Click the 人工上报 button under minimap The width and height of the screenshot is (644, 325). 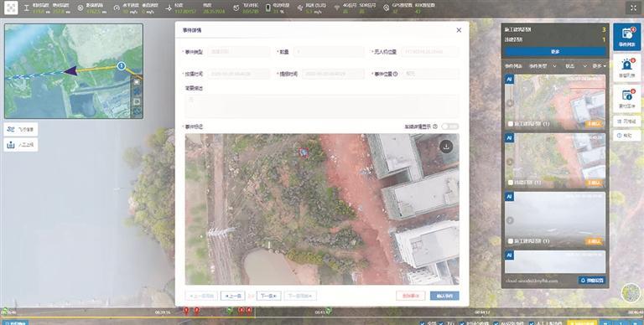(x=21, y=144)
